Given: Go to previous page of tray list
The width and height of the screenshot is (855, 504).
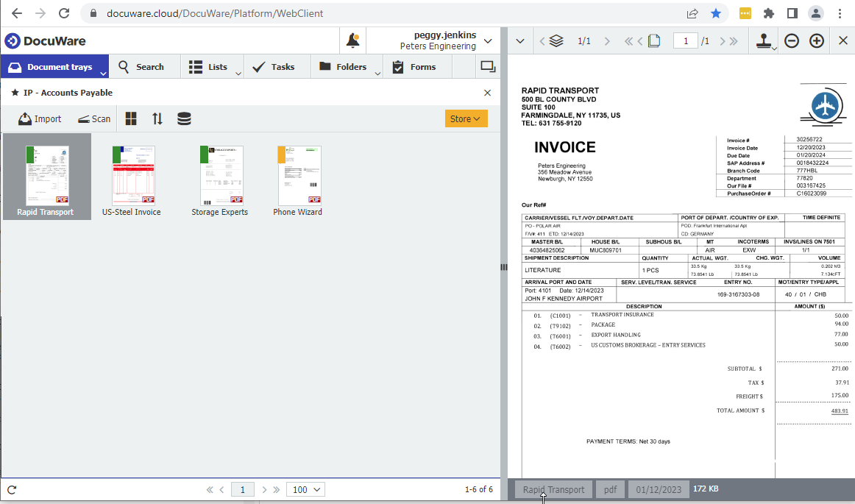Looking at the screenshot, I should coord(222,489).
